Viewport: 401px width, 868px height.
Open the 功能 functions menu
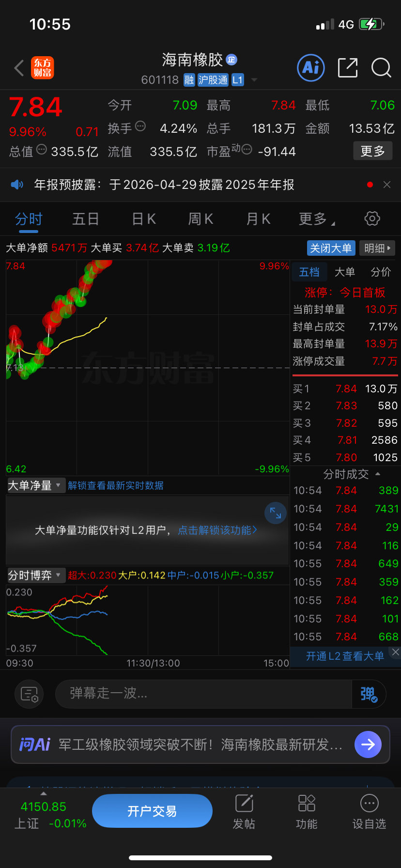[307, 812]
